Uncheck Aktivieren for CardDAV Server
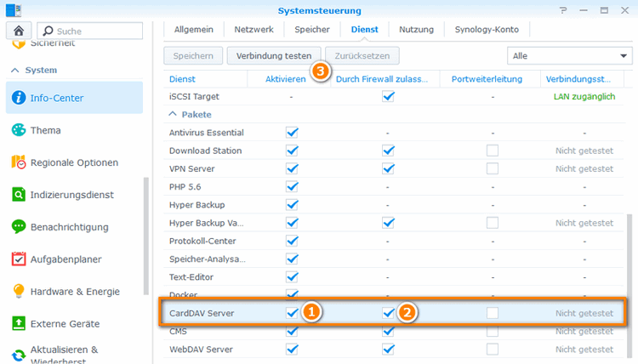The image size is (638, 364). (292, 313)
